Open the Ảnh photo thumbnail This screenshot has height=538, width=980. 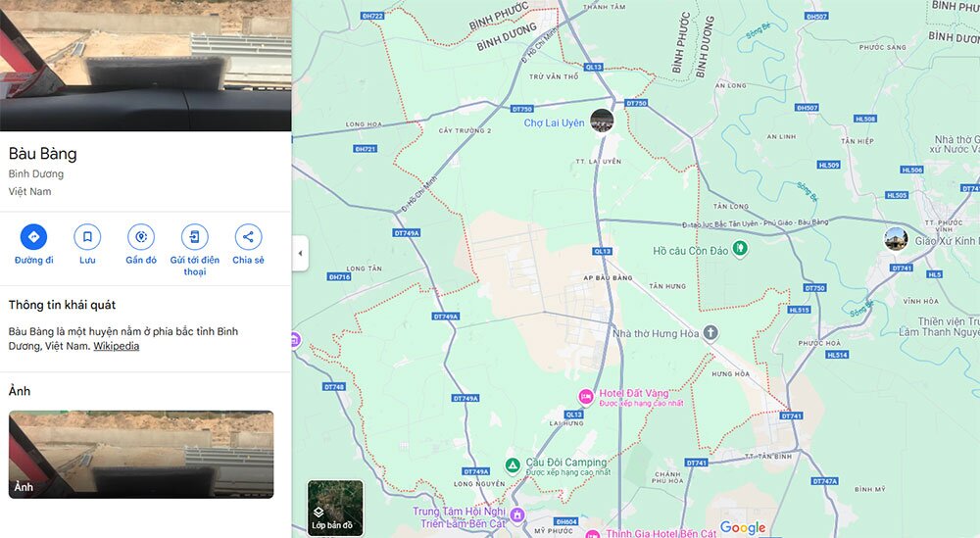tap(141, 454)
